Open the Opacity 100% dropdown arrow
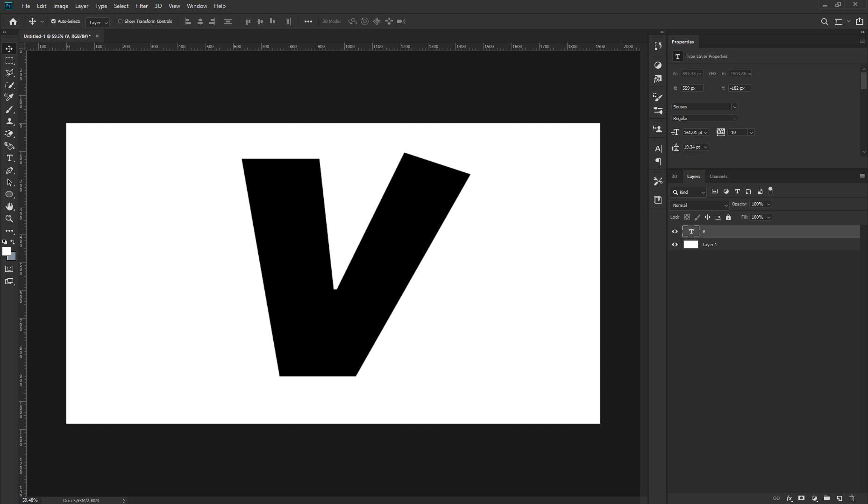The width and height of the screenshot is (868, 504). [768, 204]
